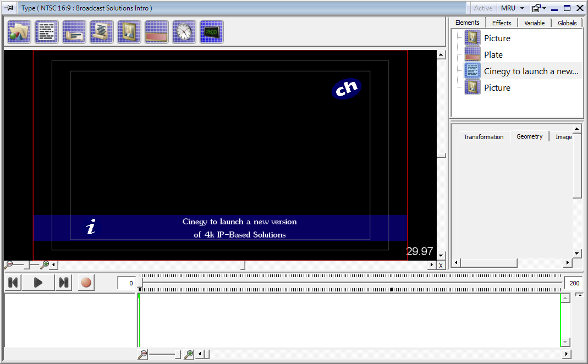588x364 pixels.
Task: Click the Active button
Action: click(482, 8)
